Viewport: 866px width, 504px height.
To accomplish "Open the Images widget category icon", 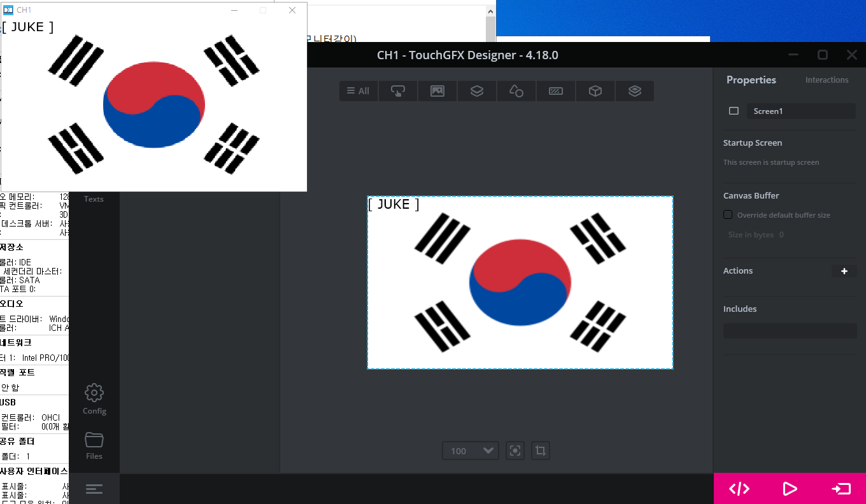I will [x=437, y=91].
